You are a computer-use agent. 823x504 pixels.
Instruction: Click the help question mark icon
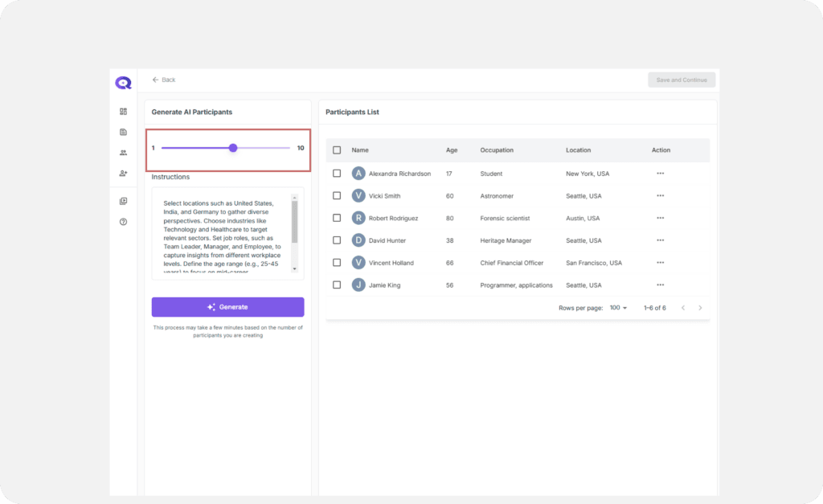pyautogui.click(x=123, y=222)
